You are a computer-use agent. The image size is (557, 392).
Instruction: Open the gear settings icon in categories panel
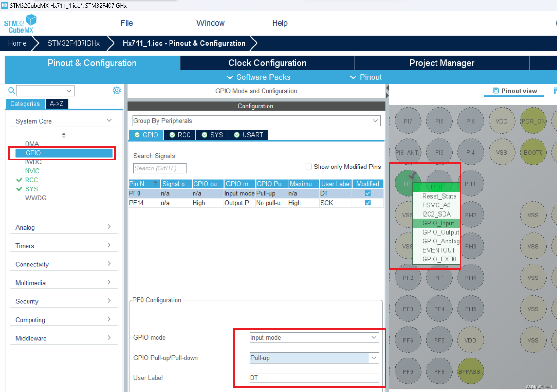click(x=117, y=90)
